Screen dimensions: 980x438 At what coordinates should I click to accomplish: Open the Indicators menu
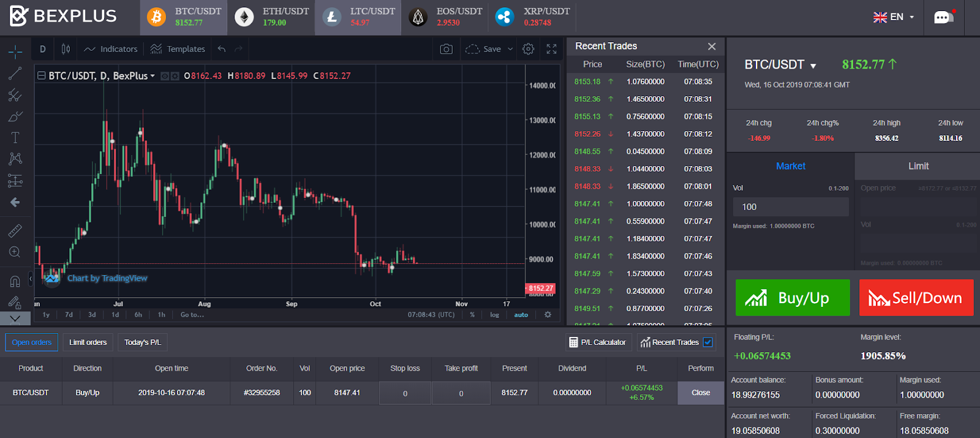click(x=111, y=49)
